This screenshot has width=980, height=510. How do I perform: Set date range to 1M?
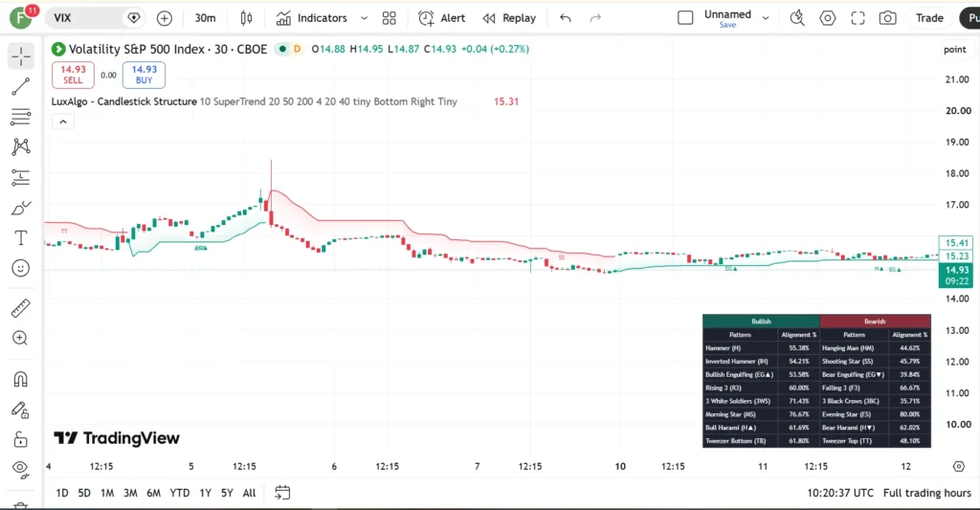coord(107,493)
